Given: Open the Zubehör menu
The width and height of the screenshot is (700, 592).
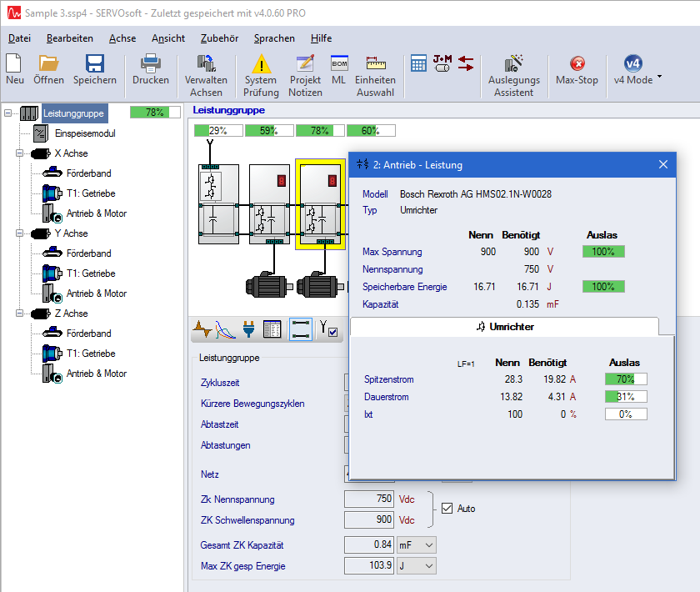Looking at the screenshot, I should [219, 38].
